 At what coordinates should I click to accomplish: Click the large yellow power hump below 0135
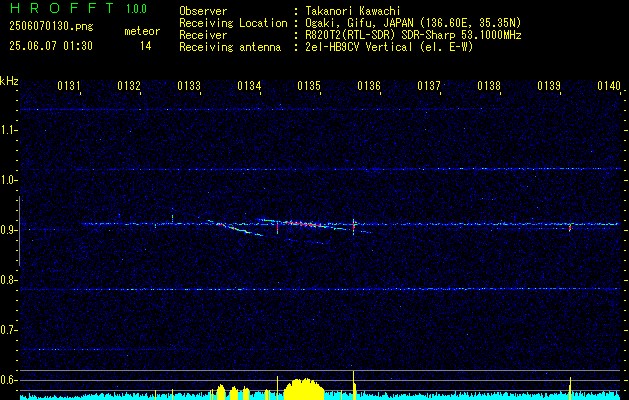point(304,389)
